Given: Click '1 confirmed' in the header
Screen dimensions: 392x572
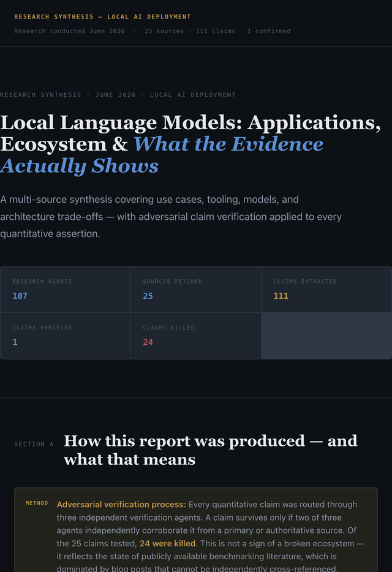Looking at the screenshot, I should pos(269,31).
